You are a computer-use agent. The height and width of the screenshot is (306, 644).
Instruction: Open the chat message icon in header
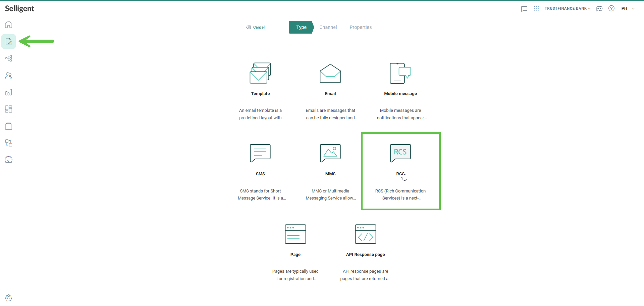pos(524,9)
